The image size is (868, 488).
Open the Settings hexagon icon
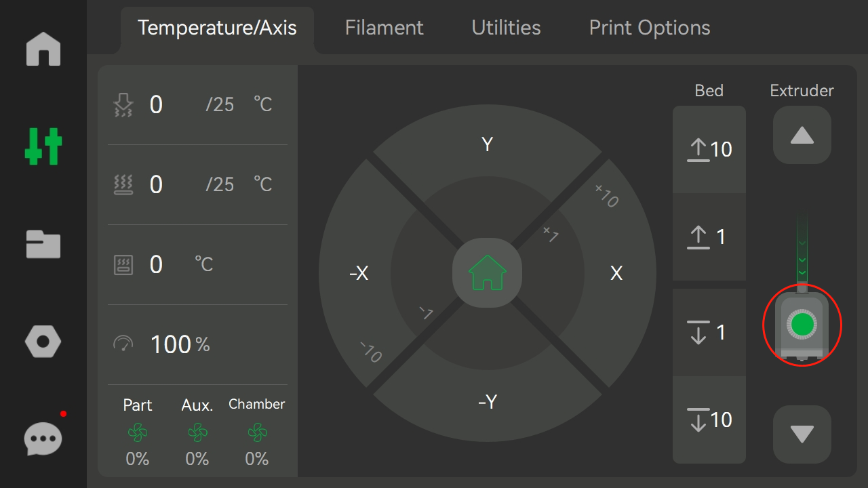43,342
